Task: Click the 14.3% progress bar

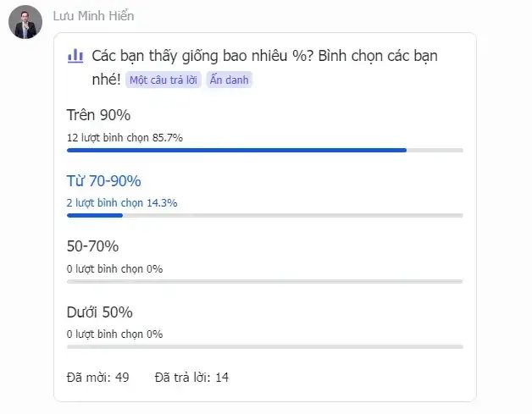Action: 265,215
